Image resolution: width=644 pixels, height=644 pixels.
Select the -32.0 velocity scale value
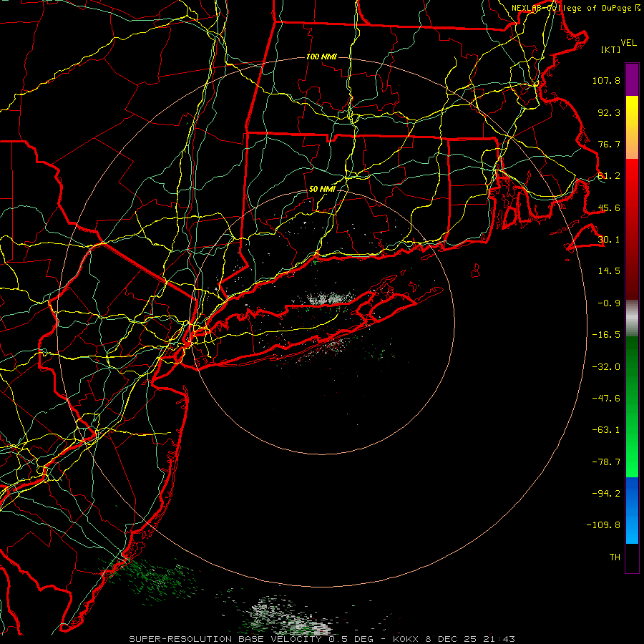[x=606, y=367]
